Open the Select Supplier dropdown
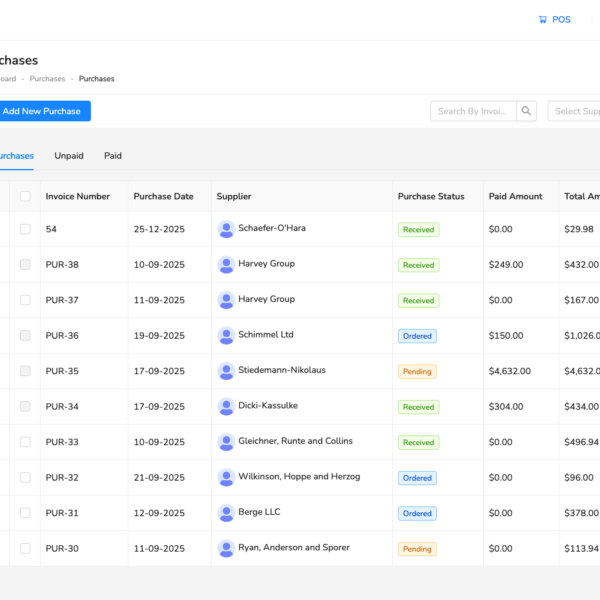 click(574, 111)
